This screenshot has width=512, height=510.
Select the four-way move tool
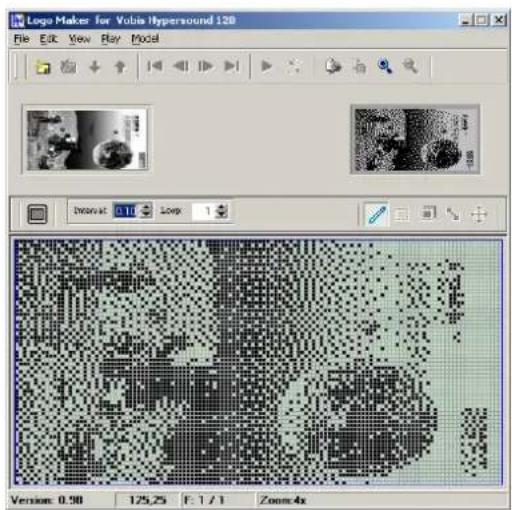pyautogui.click(x=479, y=214)
